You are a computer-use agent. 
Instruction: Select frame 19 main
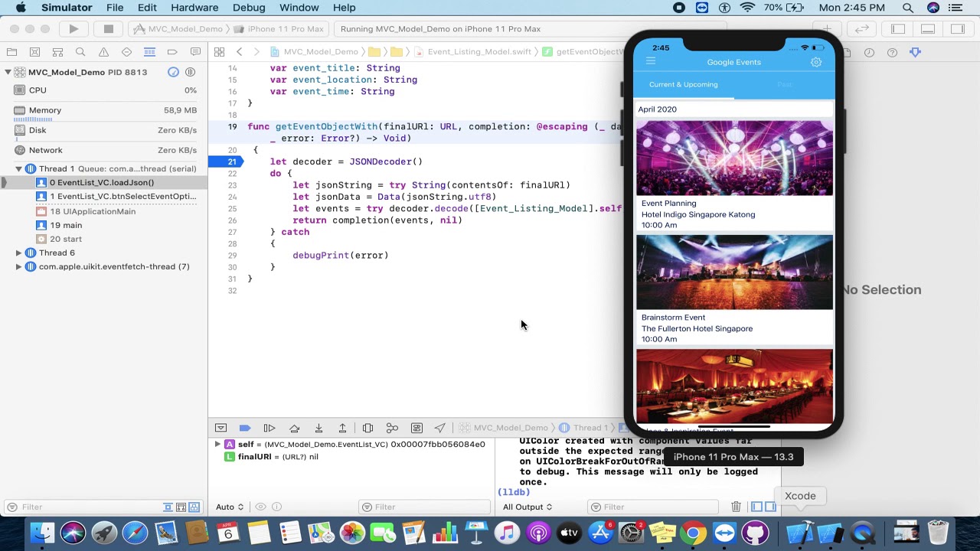[103, 225]
